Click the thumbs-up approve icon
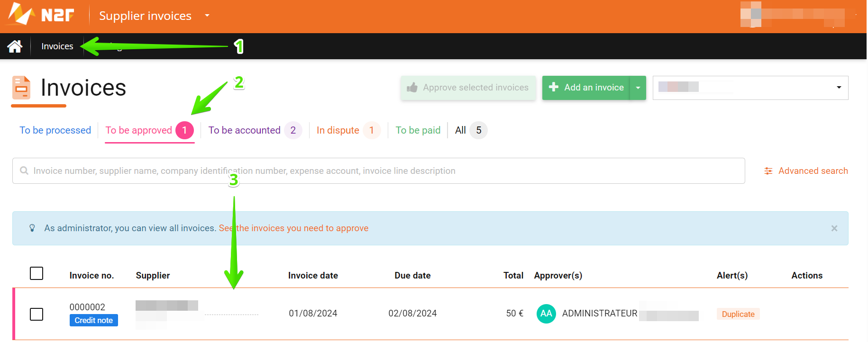Image resolution: width=868 pixels, height=342 pixels. [412, 88]
